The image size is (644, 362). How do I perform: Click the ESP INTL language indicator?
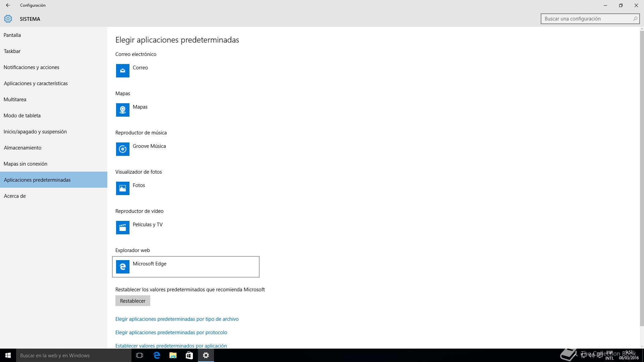click(609, 355)
